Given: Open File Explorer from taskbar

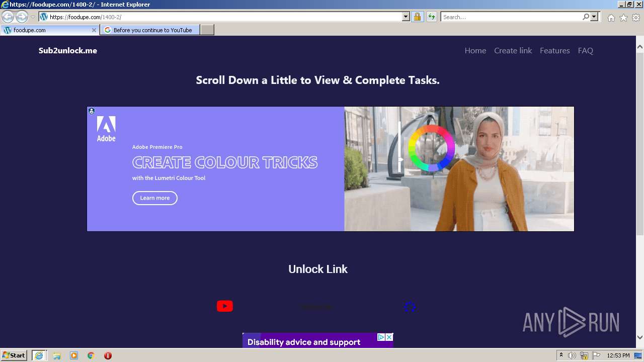Looking at the screenshot, I should (57, 355).
